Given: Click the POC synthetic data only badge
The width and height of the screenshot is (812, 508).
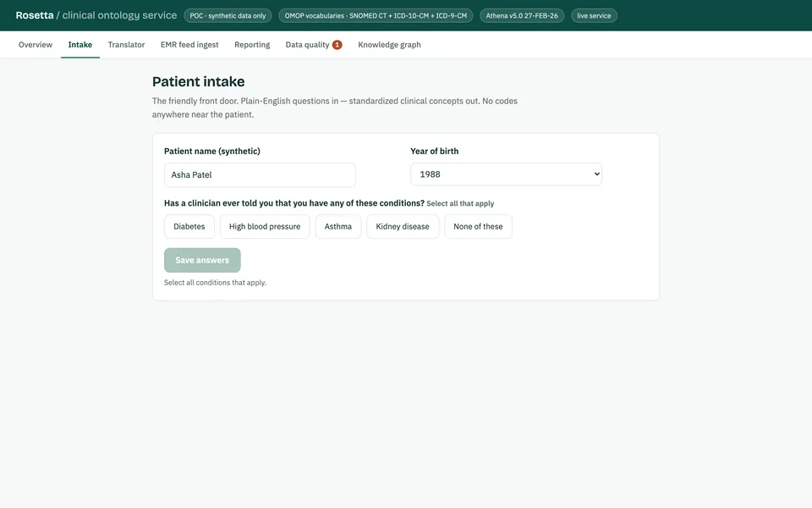Looking at the screenshot, I should (x=228, y=15).
